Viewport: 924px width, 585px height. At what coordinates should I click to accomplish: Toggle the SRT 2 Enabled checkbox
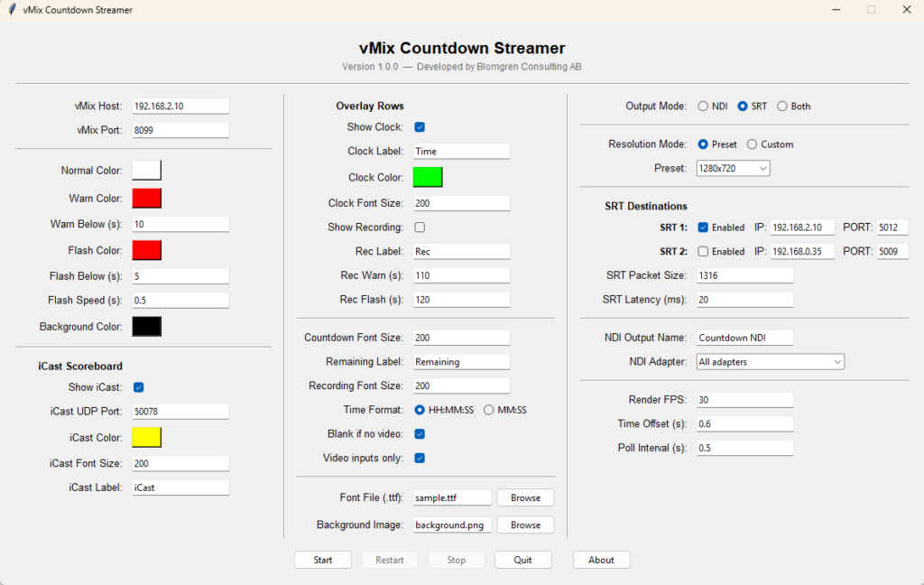703,252
